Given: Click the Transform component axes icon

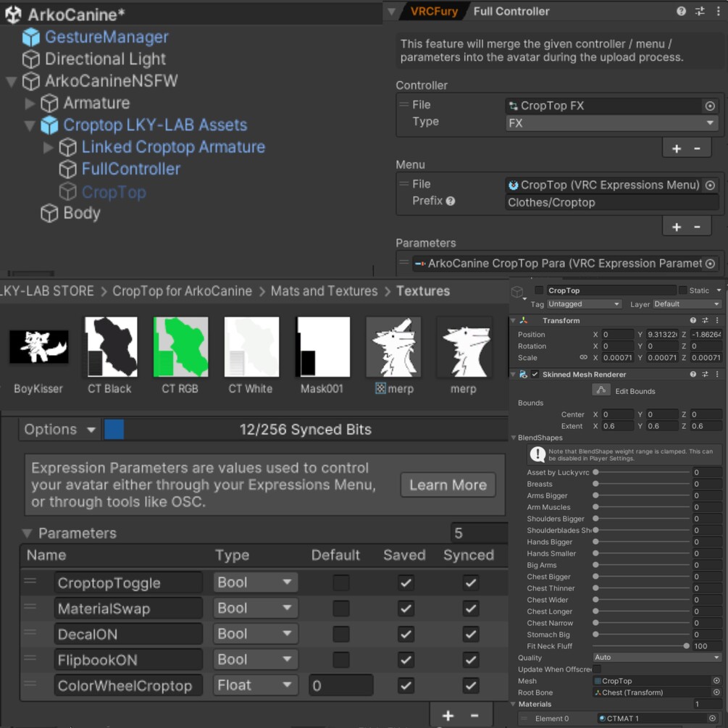Looking at the screenshot, I should 524,320.
